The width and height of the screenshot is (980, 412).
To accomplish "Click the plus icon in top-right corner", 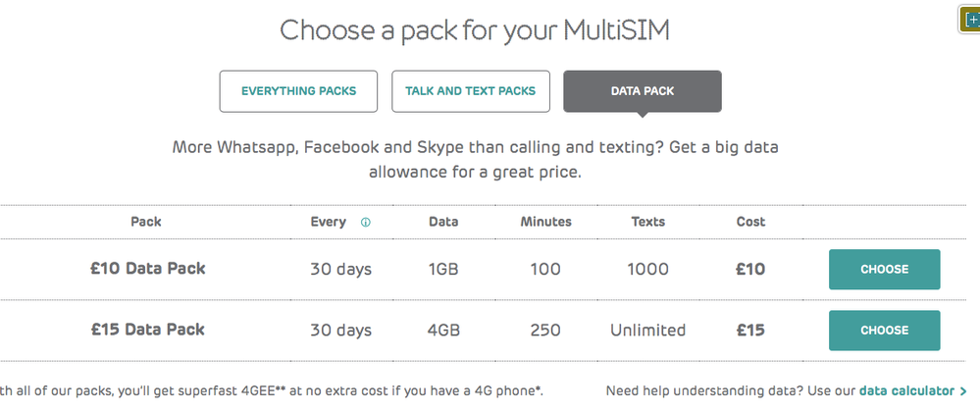I will pos(970,20).
